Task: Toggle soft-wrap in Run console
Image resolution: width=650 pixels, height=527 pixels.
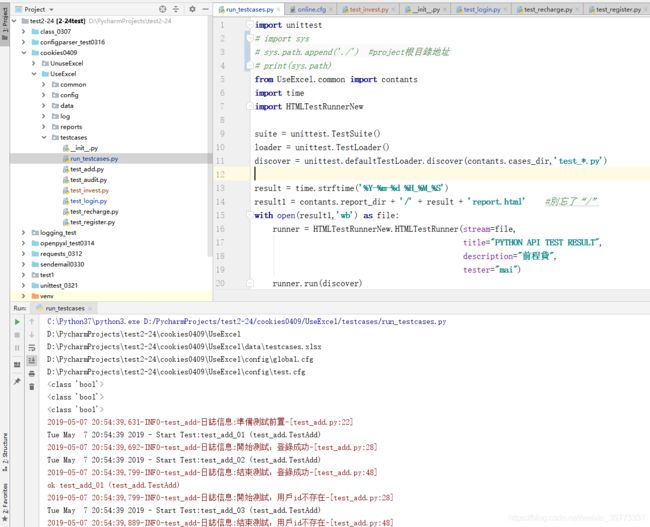Action: [x=32, y=348]
